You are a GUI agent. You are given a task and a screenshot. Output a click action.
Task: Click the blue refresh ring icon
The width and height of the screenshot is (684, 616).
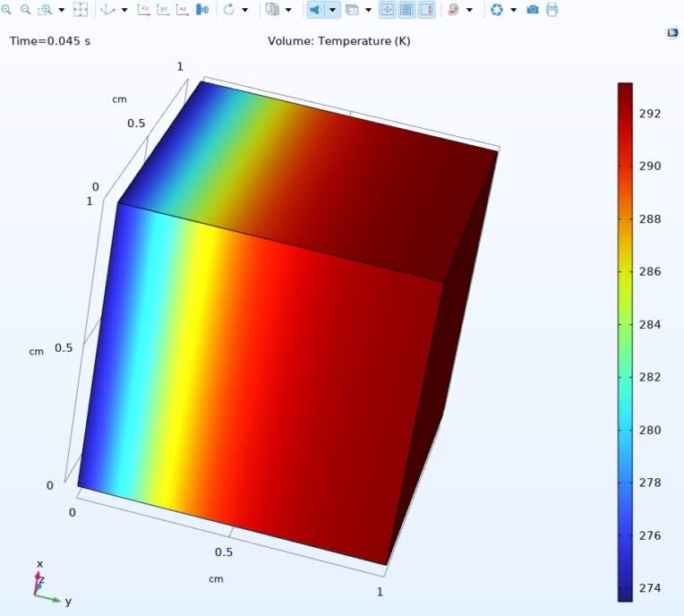point(496,9)
